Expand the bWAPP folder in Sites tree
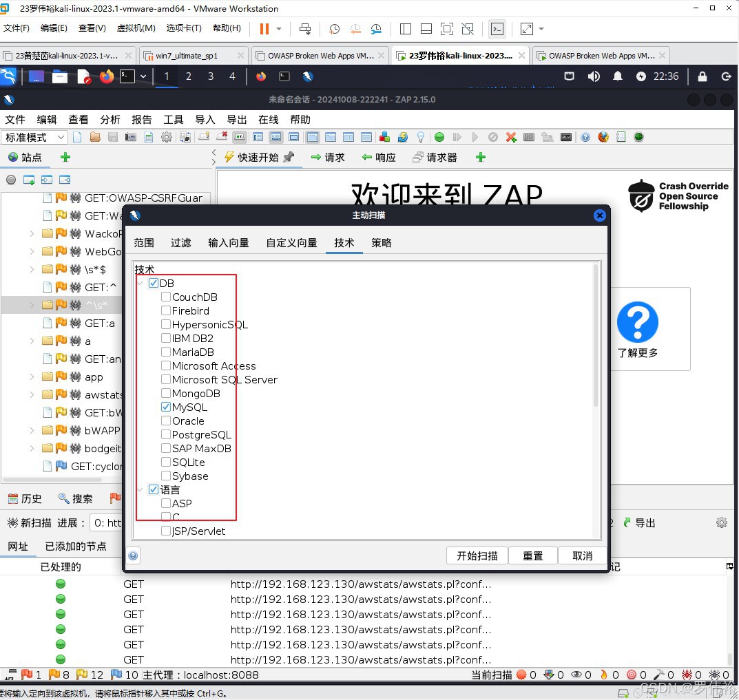739x700 pixels. click(x=32, y=431)
